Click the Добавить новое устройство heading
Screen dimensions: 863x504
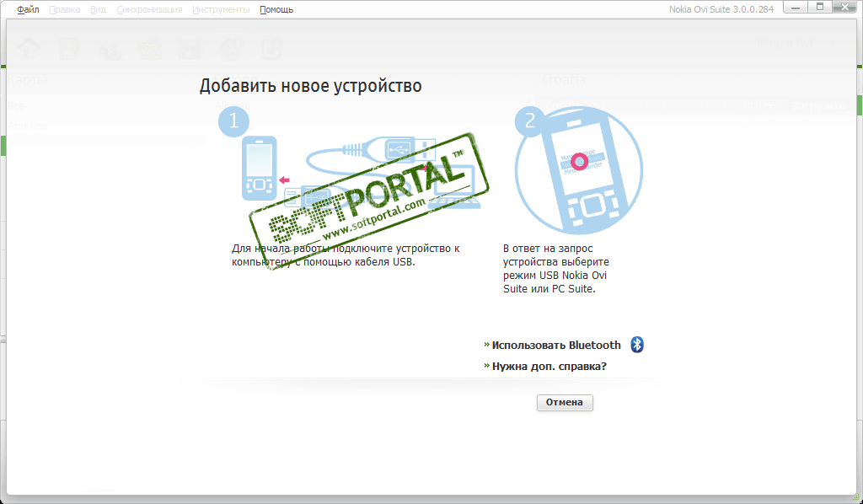(x=310, y=86)
